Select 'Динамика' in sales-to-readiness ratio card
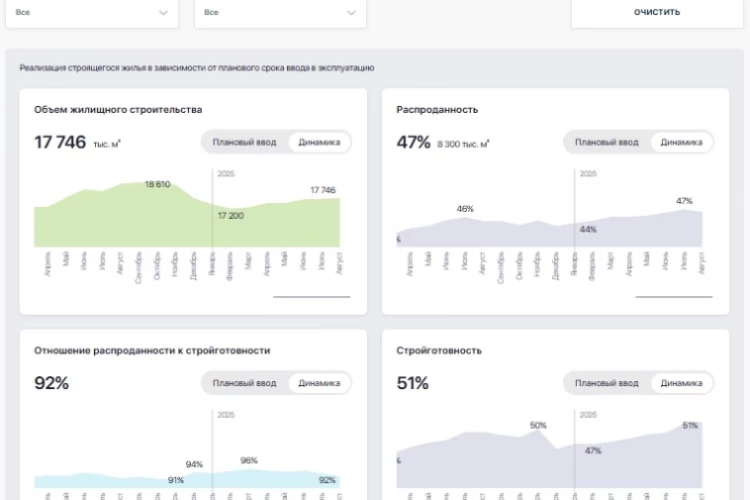 (x=319, y=383)
